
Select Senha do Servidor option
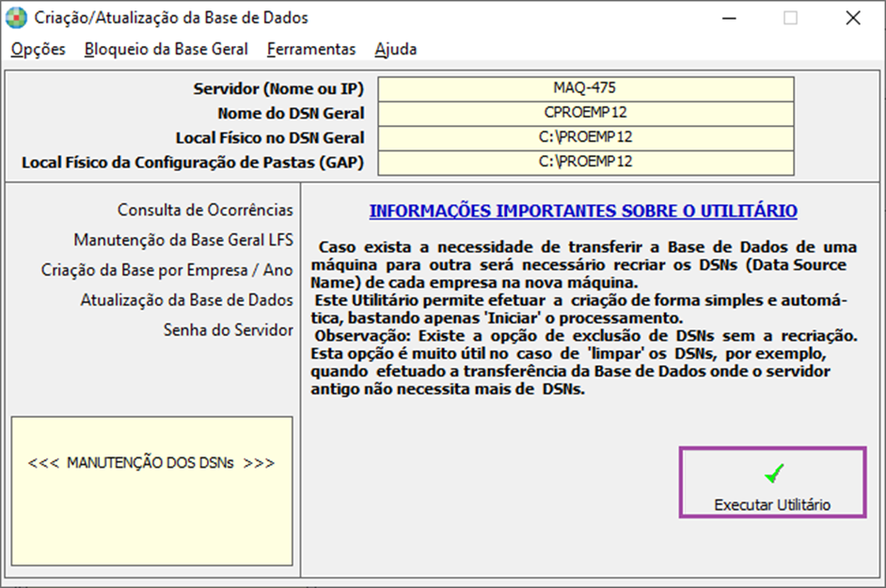click(229, 329)
